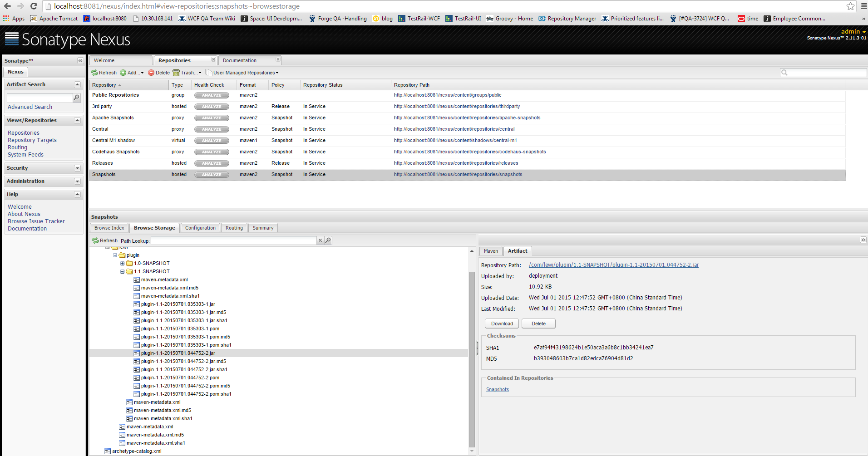The height and width of the screenshot is (456, 868).
Task: Click the Analyze button for 3rd party
Action: click(x=212, y=107)
